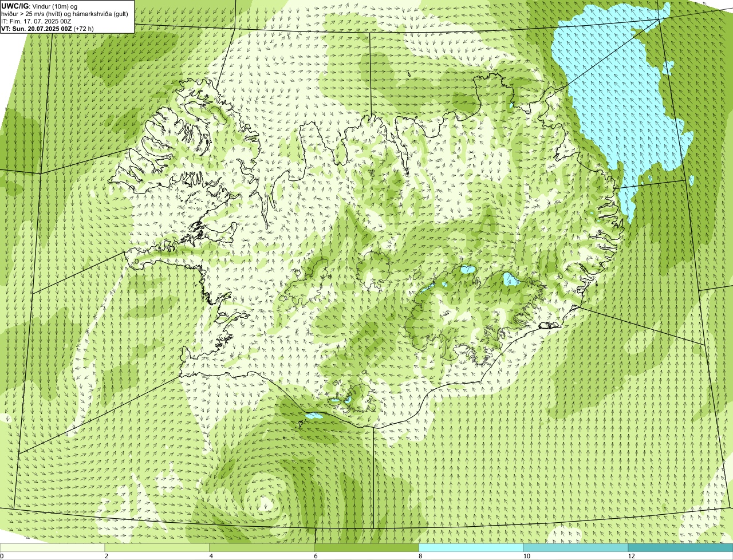The width and height of the screenshot is (733, 560).
Task: Click the "IT: Fim. 17. 07. 2025 00Z" line
Action: [37, 21]
